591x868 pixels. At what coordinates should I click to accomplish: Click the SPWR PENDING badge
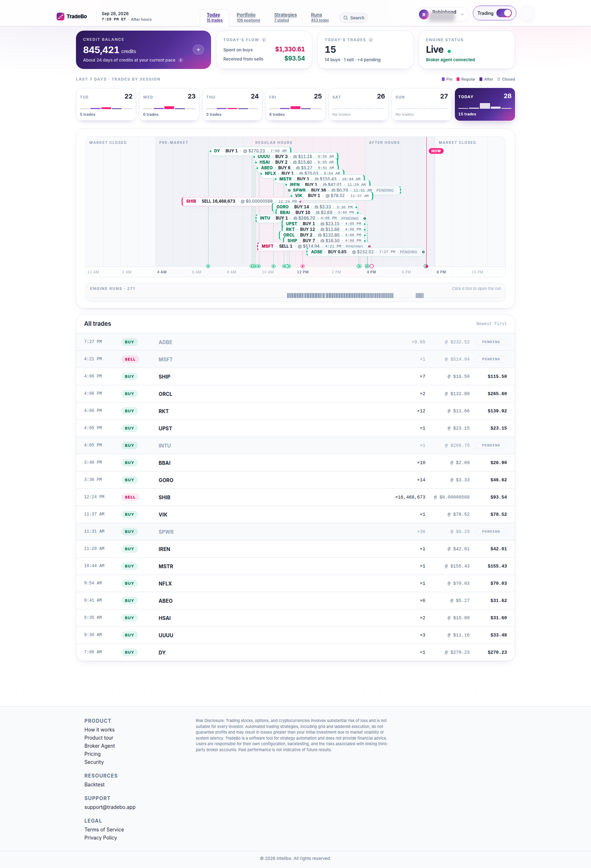(491, 532)
